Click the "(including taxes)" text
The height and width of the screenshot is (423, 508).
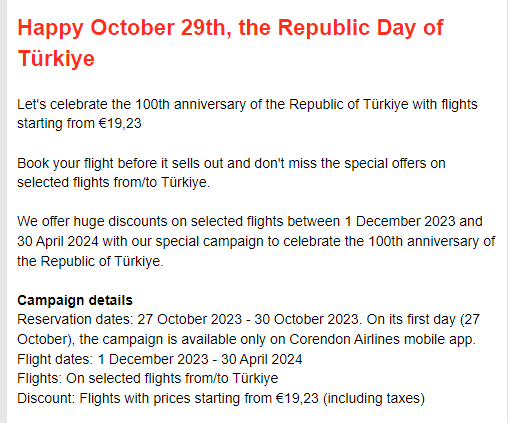374,398
